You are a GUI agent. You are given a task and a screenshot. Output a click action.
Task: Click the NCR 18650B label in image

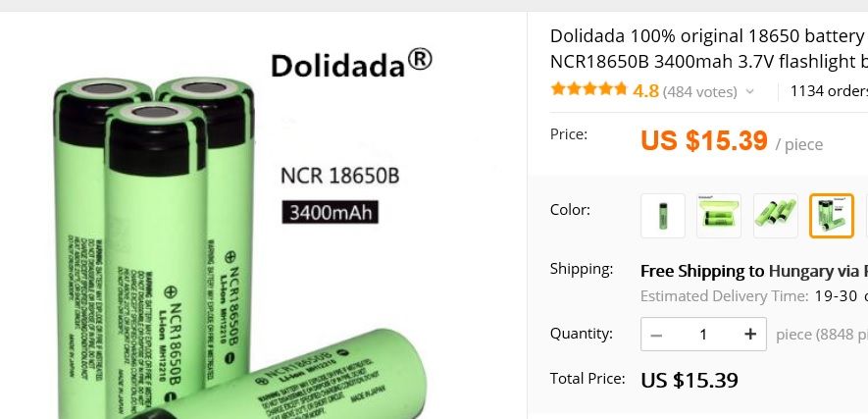(x=340, y=176)
